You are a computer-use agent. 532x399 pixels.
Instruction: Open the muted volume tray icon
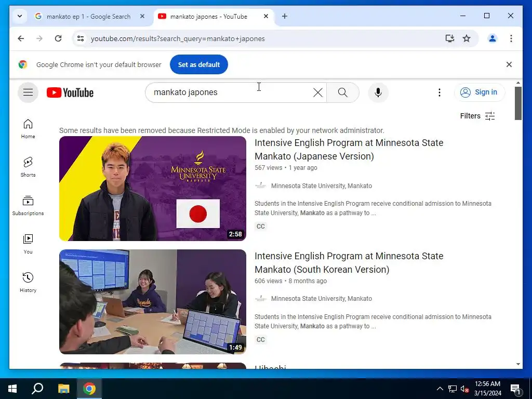[464, 389]
